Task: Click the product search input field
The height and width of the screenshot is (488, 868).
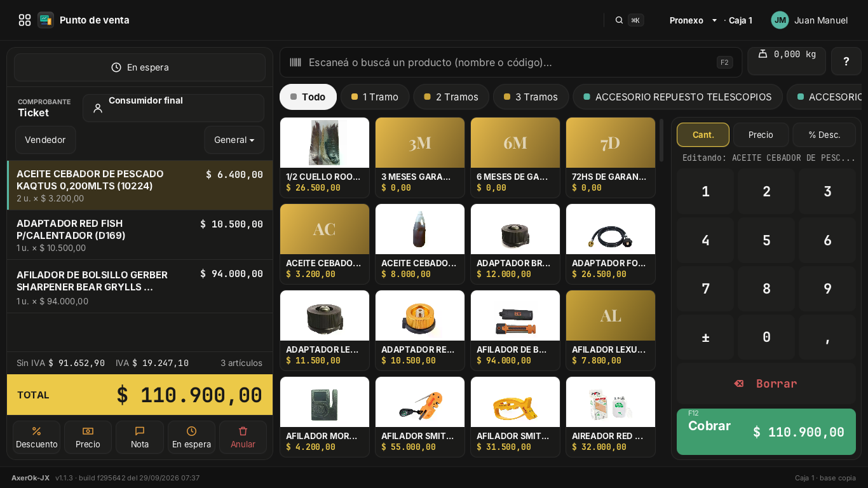Action: click(511, 62)
